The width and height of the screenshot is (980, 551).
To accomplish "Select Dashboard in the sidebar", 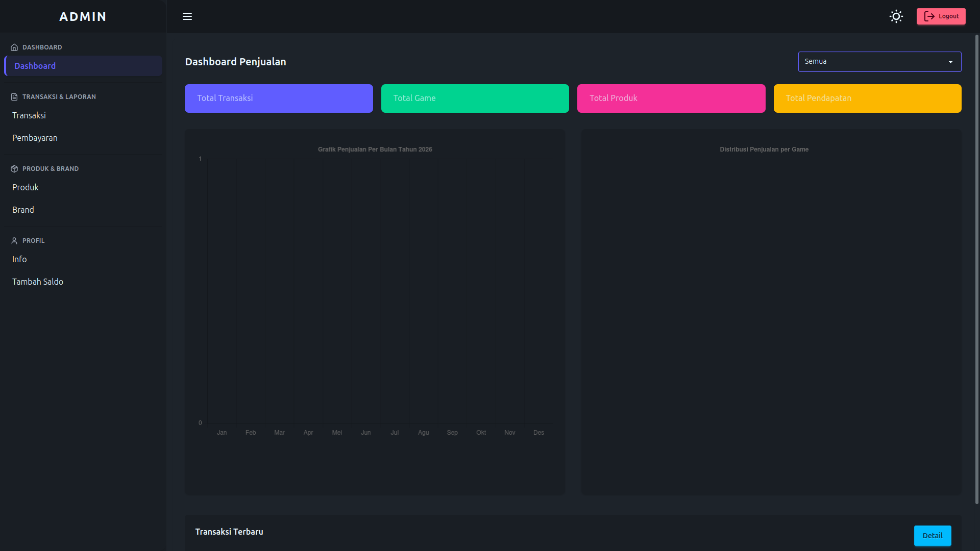I will 35,66.
